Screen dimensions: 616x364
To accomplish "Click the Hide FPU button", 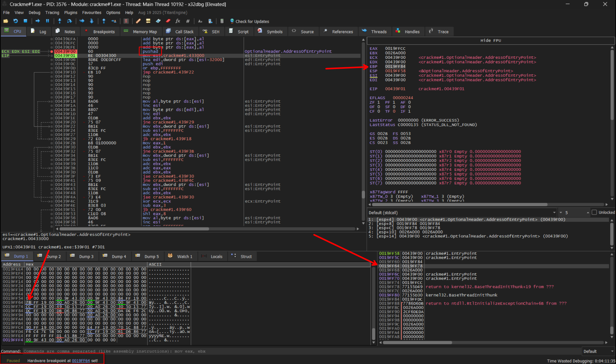I will [491, 40].
